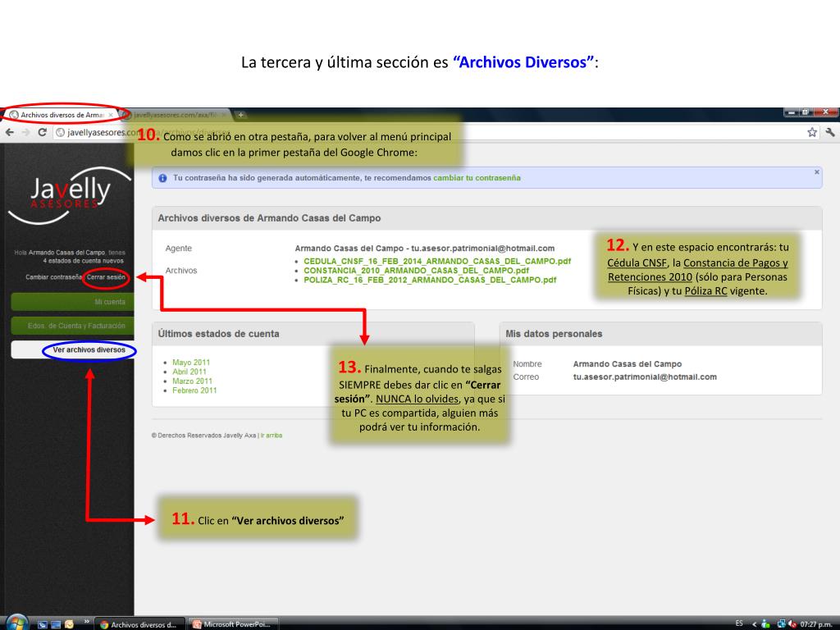840x630 pixels.
Task: Go back with Chrome's back arrow
Action: click(10, 132)
